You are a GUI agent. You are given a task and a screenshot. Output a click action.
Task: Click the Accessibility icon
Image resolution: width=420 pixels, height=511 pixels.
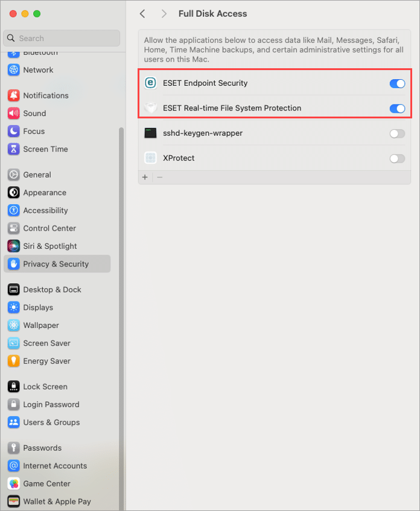tap(14, 211)
